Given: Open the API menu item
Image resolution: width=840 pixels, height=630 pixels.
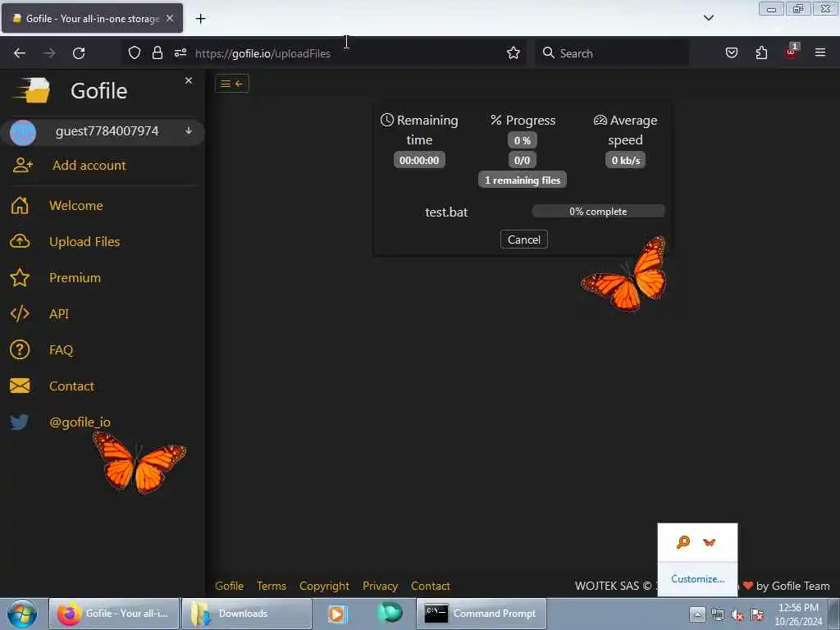Looking at the screenshot, I should pyautogui.click(x=59, y=313).
